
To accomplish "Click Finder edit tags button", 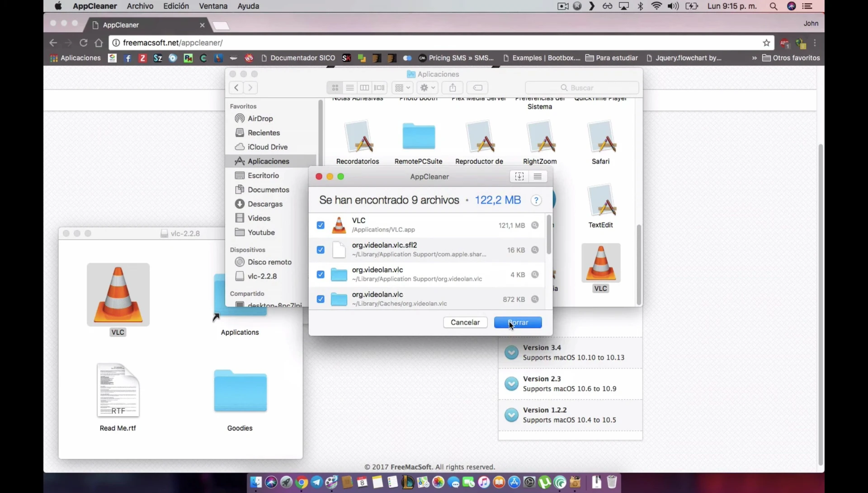I will 478,88.
